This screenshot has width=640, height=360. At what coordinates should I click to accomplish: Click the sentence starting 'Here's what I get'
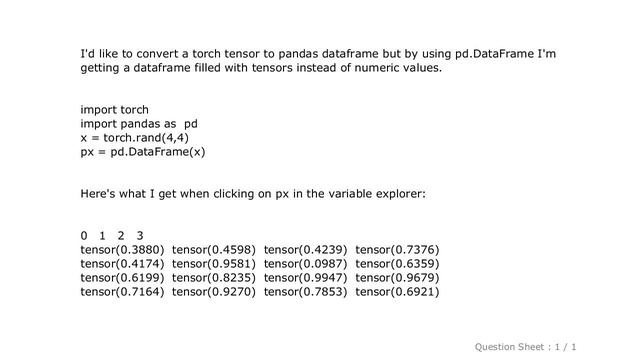tap(253, 194)
